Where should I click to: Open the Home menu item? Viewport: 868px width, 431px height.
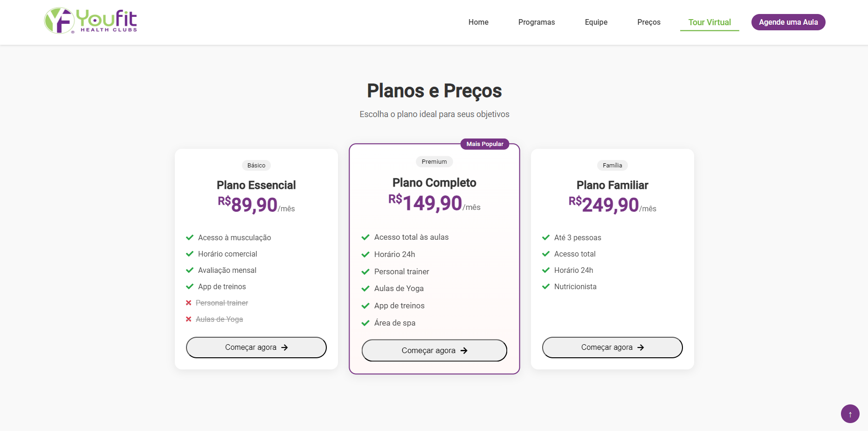(478, 22)
